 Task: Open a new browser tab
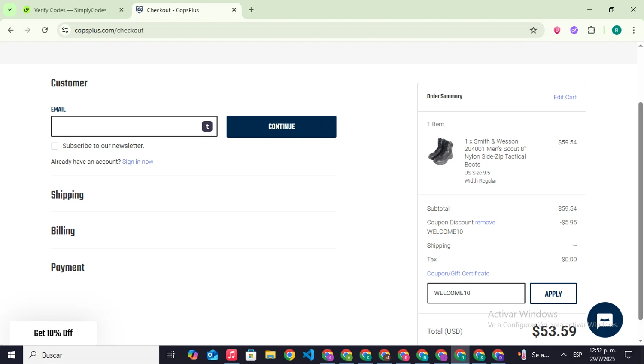pos(251,10)
